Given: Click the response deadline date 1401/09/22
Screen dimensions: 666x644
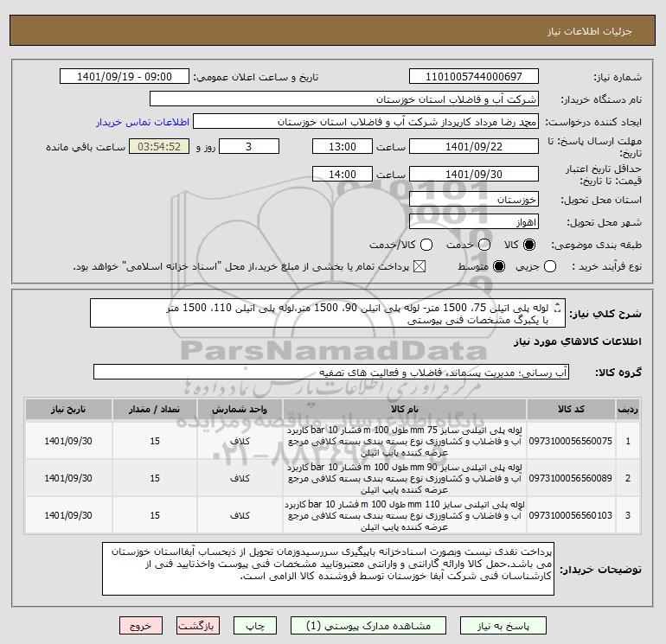Looking at the screenshot, I should [x=474, y=146].
